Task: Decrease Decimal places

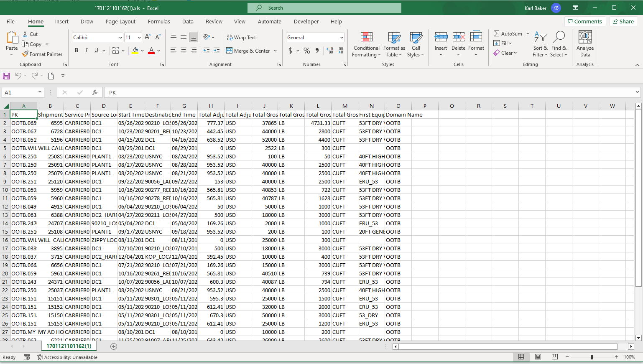Action: point(340,51)
